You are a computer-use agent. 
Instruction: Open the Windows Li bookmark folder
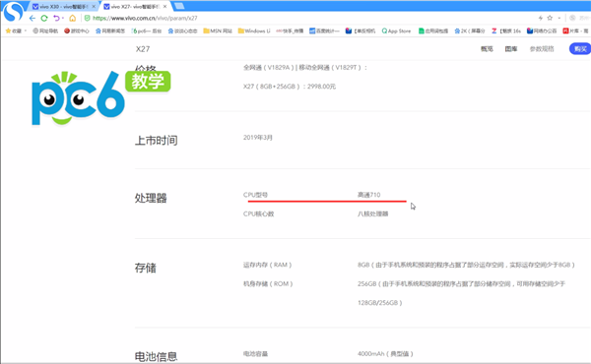[x=254, y=30]
